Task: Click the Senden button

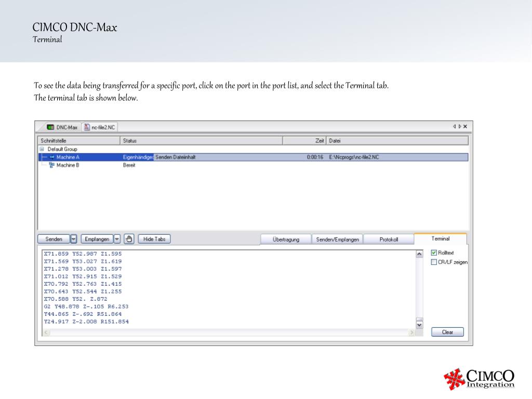Action: pos(54,239)
